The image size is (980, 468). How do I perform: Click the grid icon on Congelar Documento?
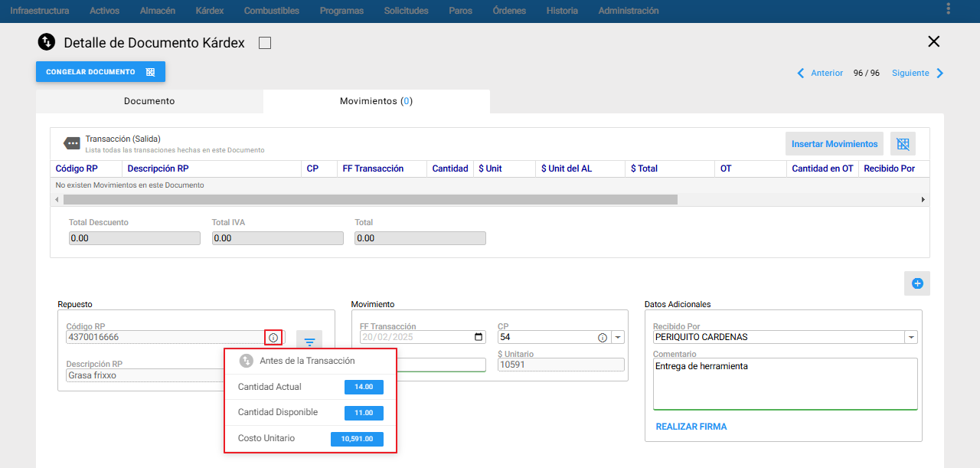click(x=150, y=72)
